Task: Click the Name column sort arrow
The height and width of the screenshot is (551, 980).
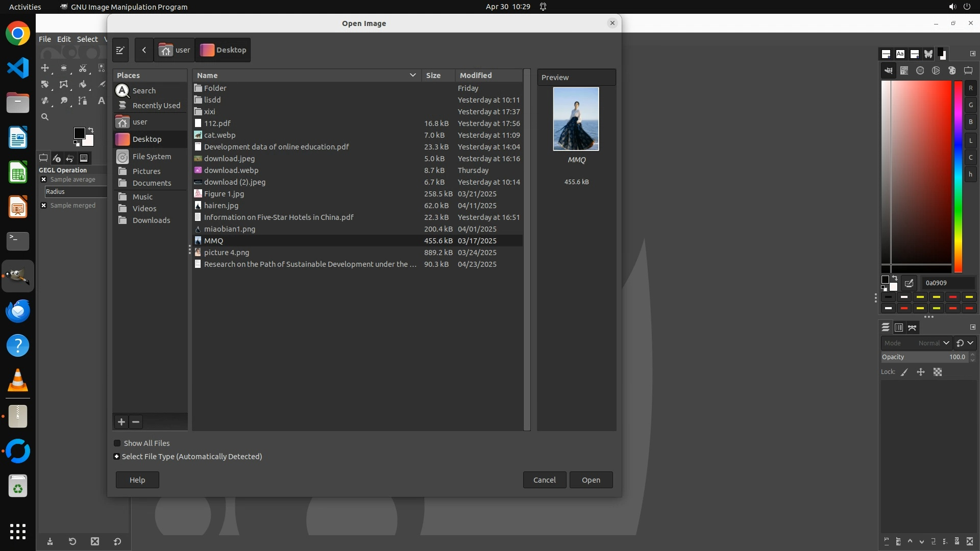Action: (412, 76)
